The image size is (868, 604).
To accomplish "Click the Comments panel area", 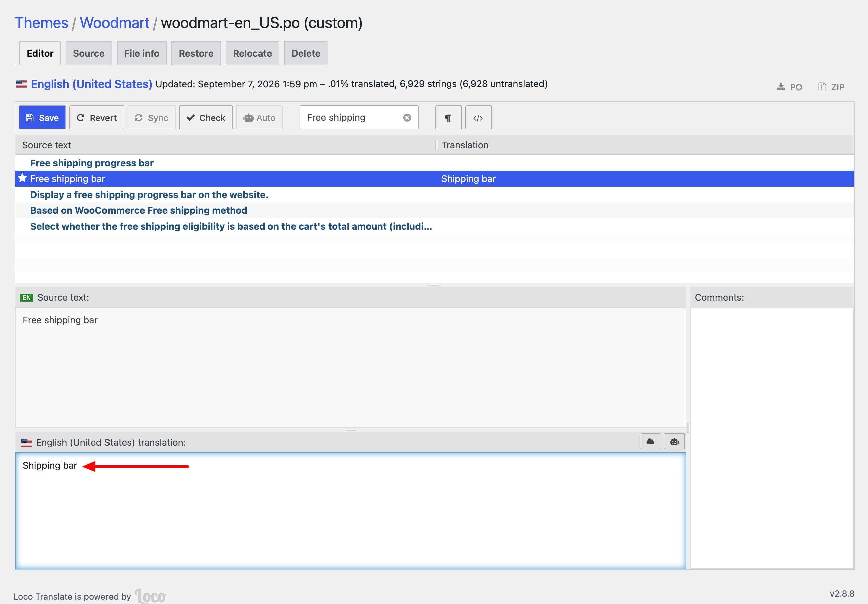I will (x=772, y=438).
